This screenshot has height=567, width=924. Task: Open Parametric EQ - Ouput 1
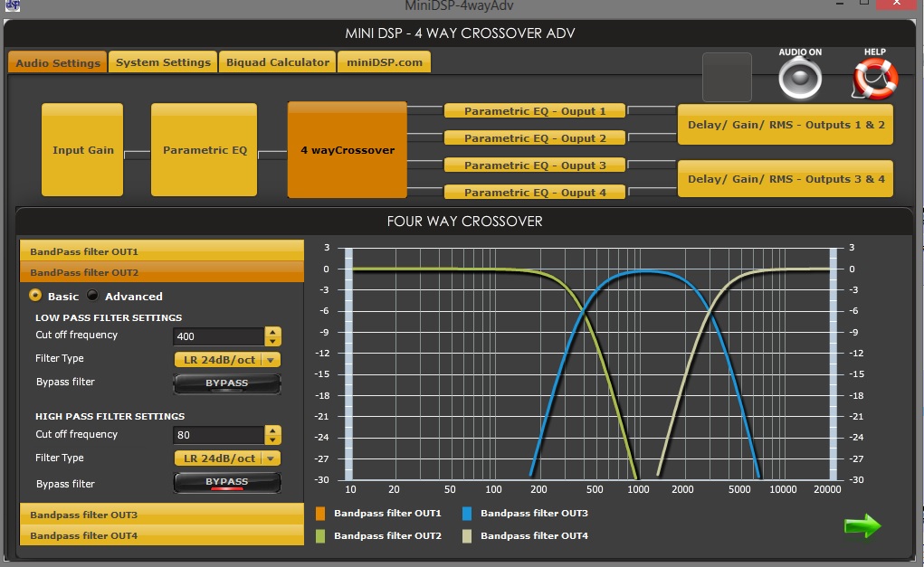(535, 110)
